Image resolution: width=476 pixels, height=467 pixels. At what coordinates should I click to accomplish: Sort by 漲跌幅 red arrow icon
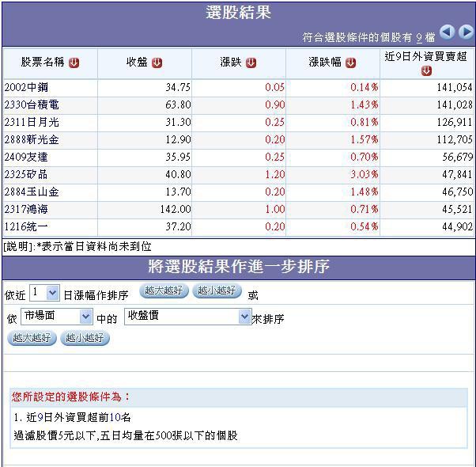point(350,63)
